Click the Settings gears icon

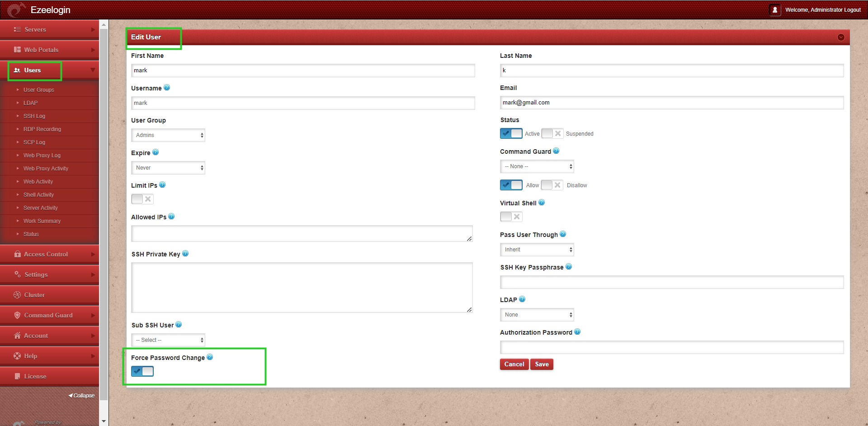coord(17,275)
